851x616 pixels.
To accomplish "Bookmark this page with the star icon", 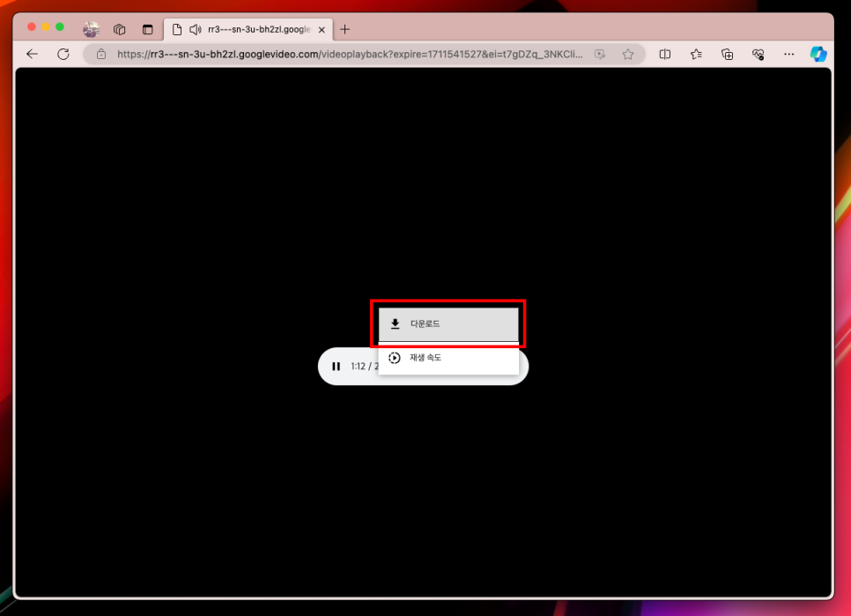I will (628, 55).
